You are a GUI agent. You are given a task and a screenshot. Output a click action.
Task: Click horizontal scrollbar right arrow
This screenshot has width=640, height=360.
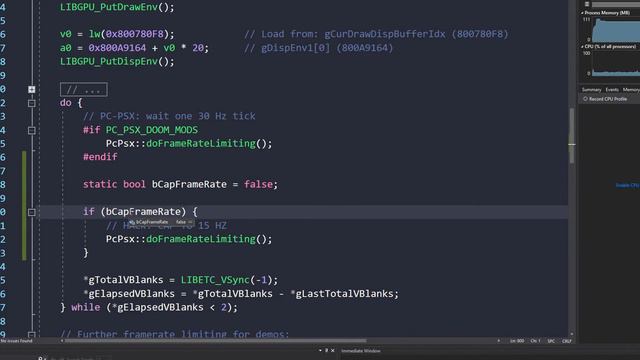click(498, 340)
